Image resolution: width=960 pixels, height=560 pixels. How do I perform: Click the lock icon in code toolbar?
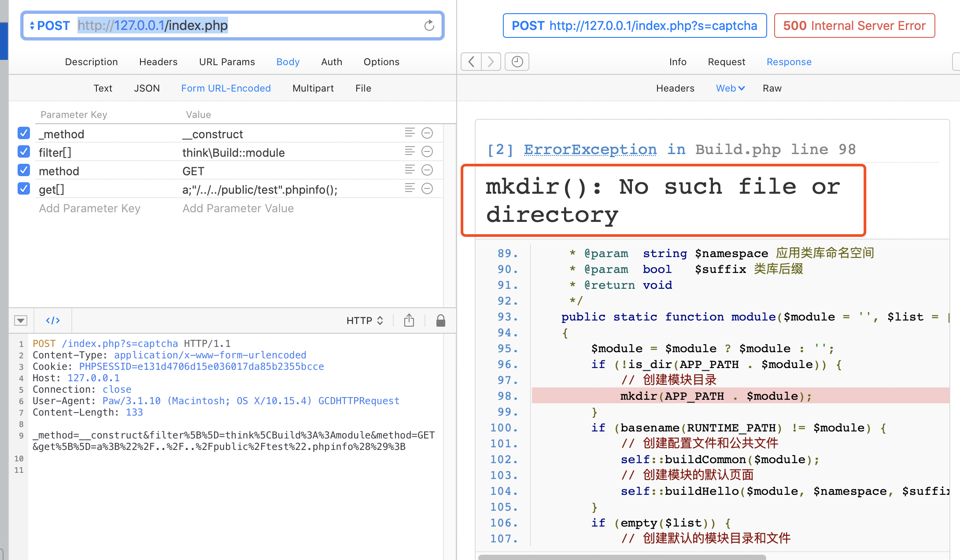[440, 320]
